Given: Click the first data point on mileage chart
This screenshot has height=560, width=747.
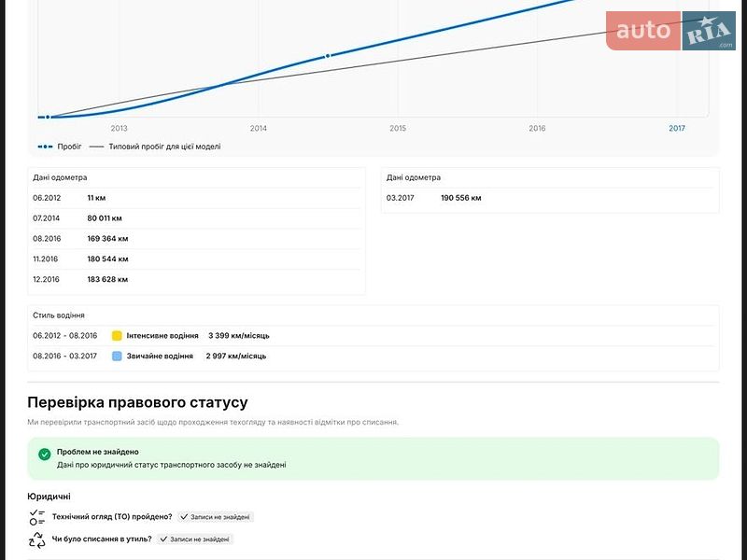Looking at the screenshot, I should [48, 117].
